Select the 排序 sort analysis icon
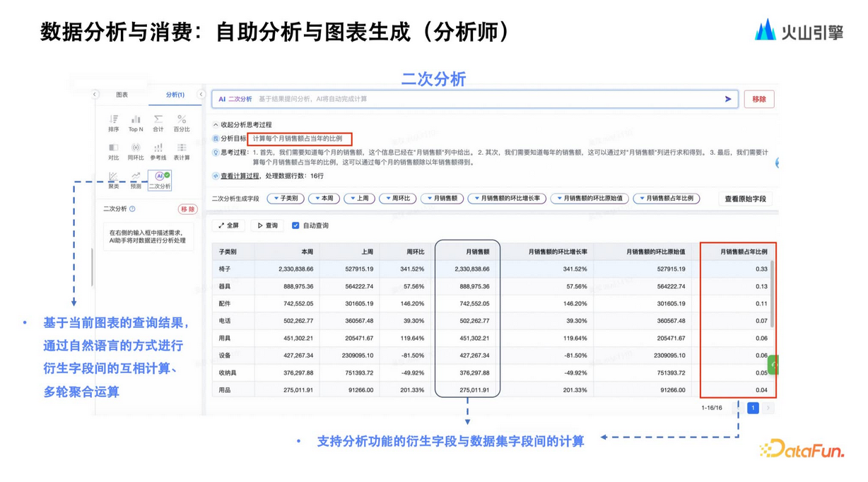Image resolution: width=868 pixels, height=482 pixels. (114, 123)
